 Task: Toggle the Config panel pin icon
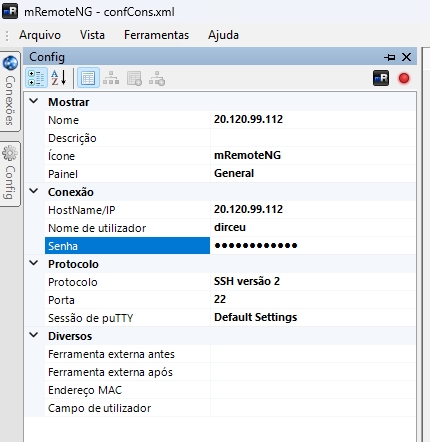click(389, 57)
